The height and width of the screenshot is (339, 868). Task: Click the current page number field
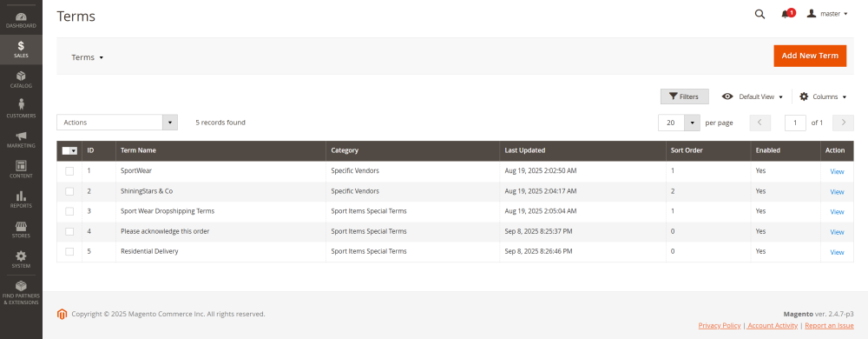(795, 123)
